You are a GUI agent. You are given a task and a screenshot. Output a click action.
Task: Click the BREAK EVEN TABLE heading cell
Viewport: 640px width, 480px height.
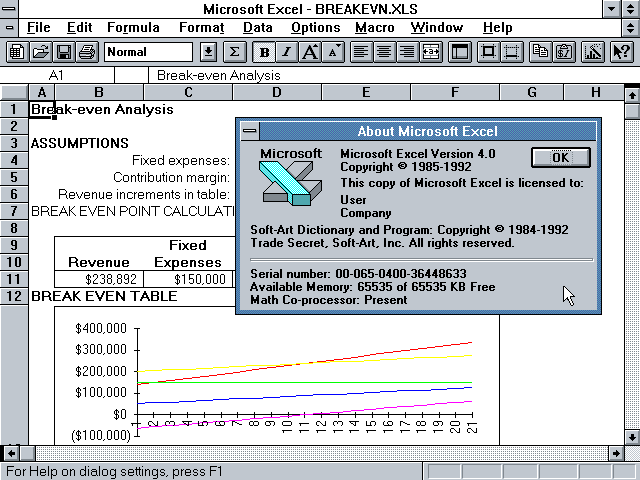point(104,296)
